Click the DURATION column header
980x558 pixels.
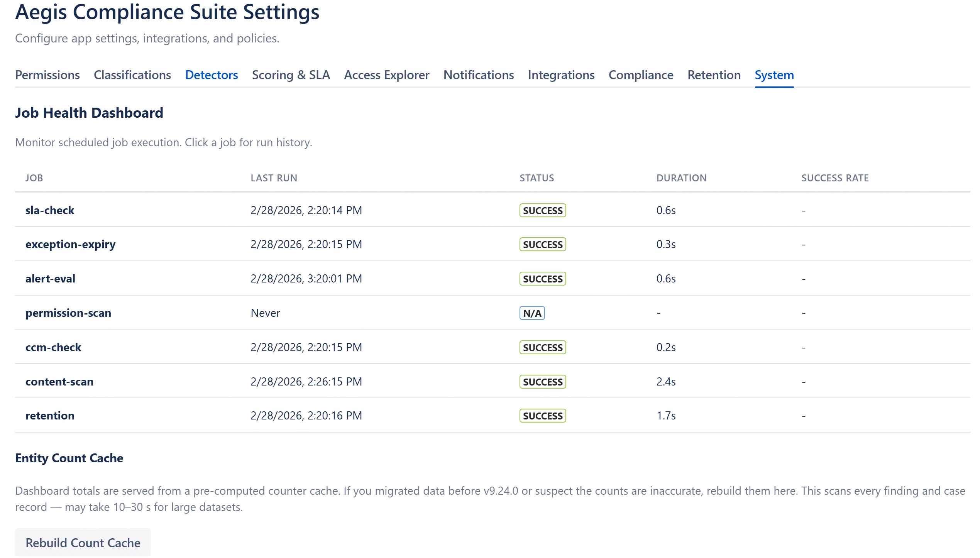pyautogui.click(x=682, y=178)
